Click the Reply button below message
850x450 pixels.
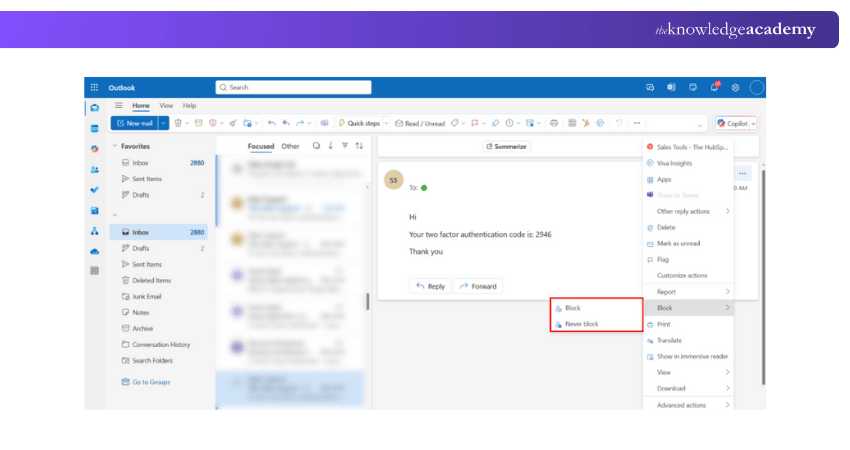pyautogui.click(x=430, y=286)
